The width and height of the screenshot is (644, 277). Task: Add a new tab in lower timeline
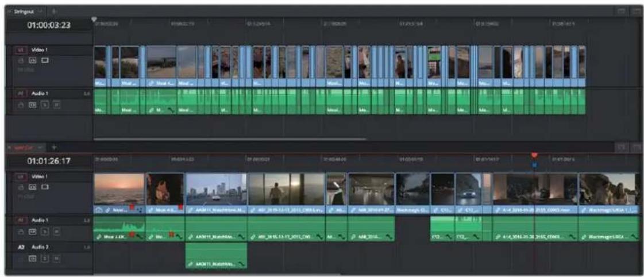(x=54, y=147)
